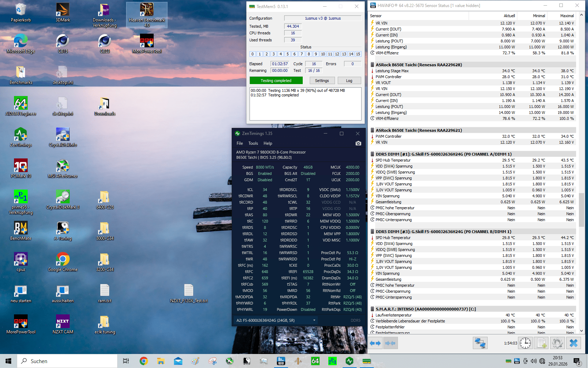Start HWiNFO sensor logging to file
Screen dimensions: 588x368
(x=541, y=343)
